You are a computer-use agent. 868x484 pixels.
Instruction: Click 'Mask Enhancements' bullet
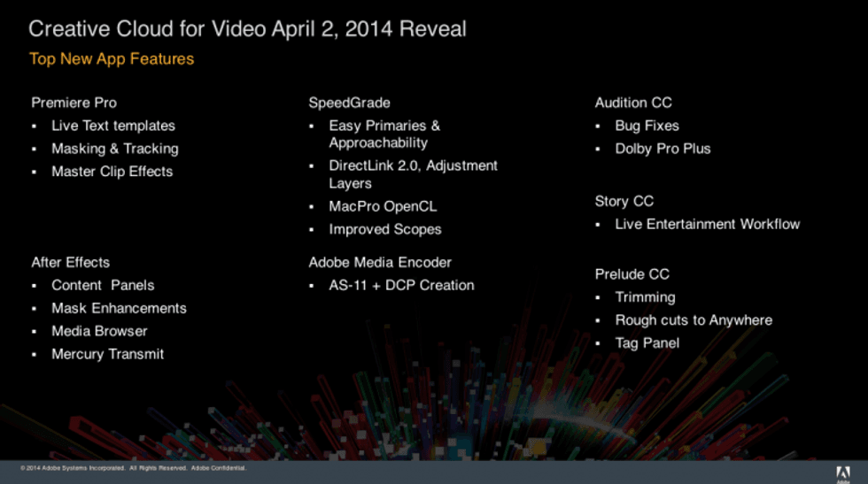[x=119, y=308]
